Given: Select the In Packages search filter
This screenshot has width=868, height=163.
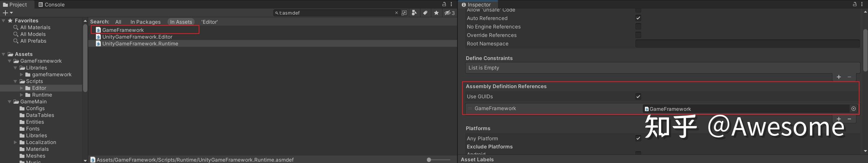Looking at the screenshot, I should 145,22.
